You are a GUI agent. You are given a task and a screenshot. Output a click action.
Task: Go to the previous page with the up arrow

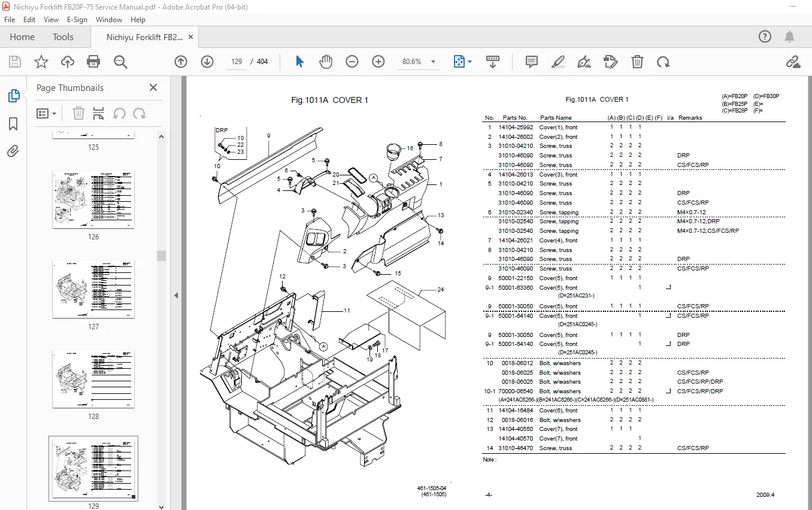pos(181,62)
